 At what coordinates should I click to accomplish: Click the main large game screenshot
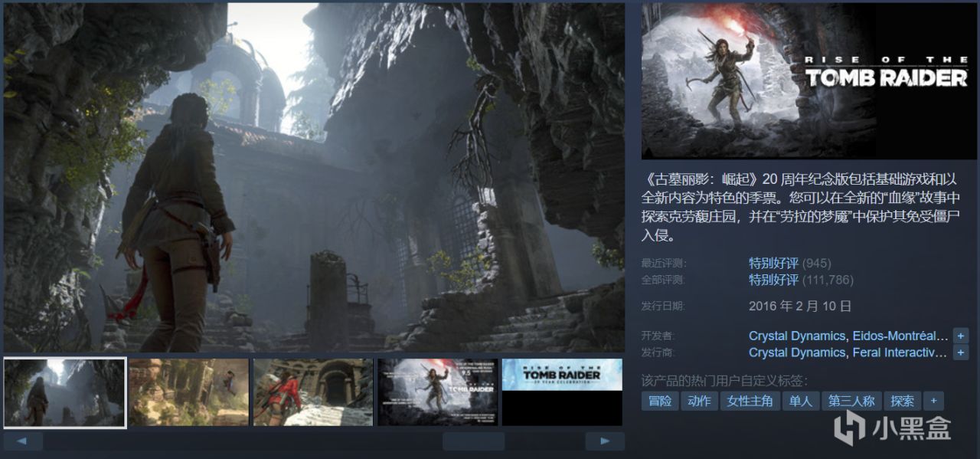pos(314,178)
